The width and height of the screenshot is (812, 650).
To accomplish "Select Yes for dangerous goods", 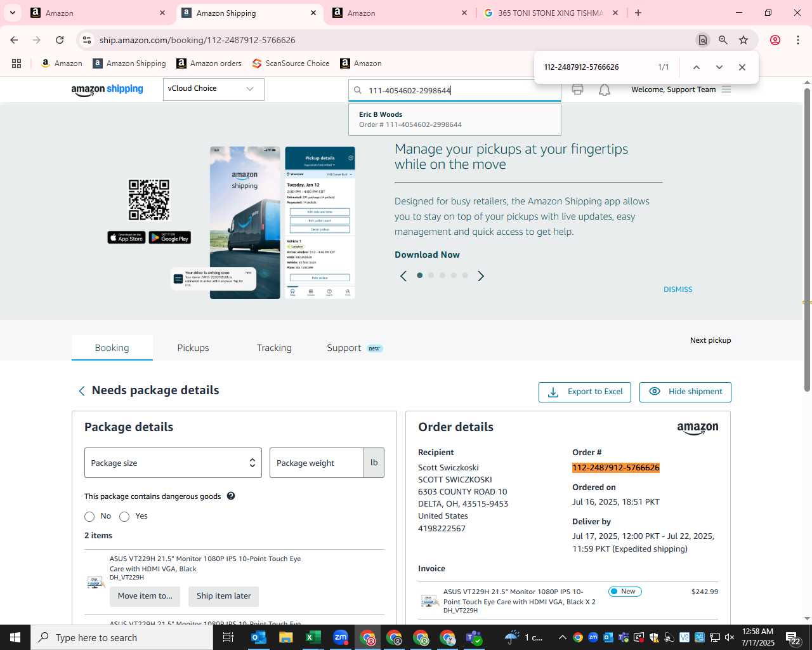I will (124, 517).
